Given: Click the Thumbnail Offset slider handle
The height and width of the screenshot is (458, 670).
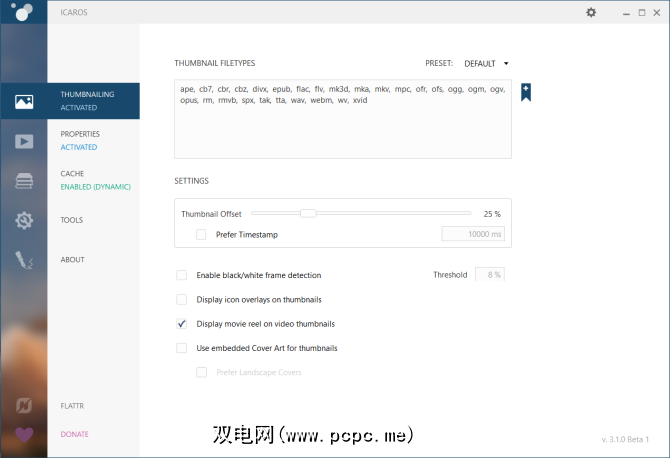Looking at the screenshot, I should tap(308, 213).
